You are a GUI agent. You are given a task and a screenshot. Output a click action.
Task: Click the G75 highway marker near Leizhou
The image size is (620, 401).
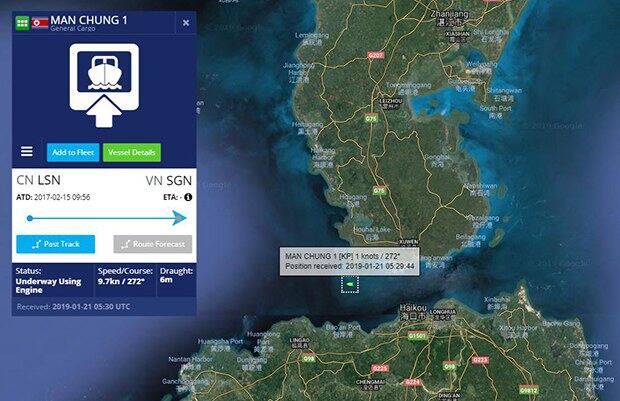click(x=371, y=118)
